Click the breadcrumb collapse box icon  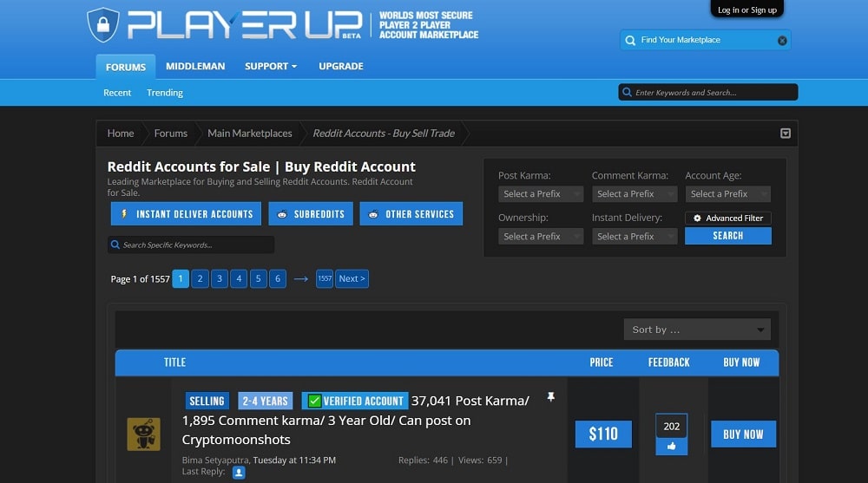click(786, 134)
